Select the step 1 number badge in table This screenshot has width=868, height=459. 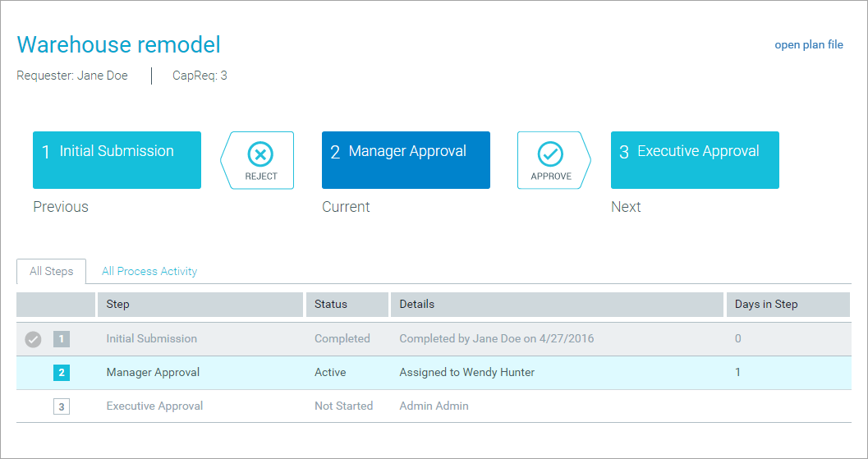62,339
